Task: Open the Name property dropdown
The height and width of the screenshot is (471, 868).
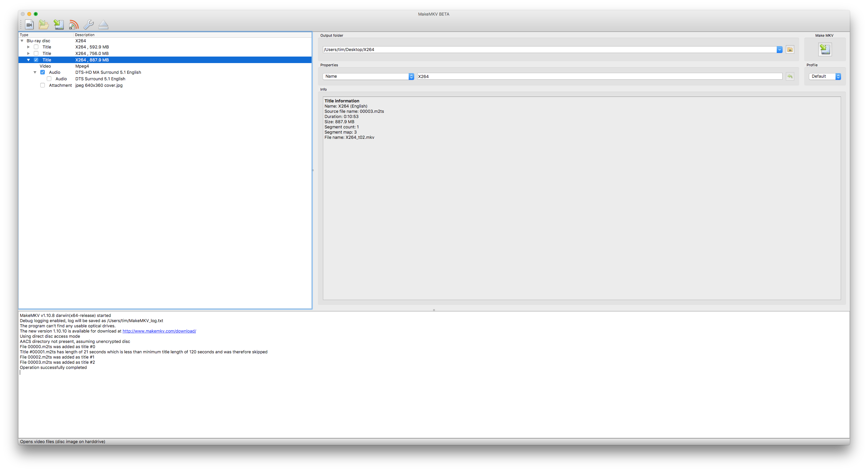Action: point(368,76)
